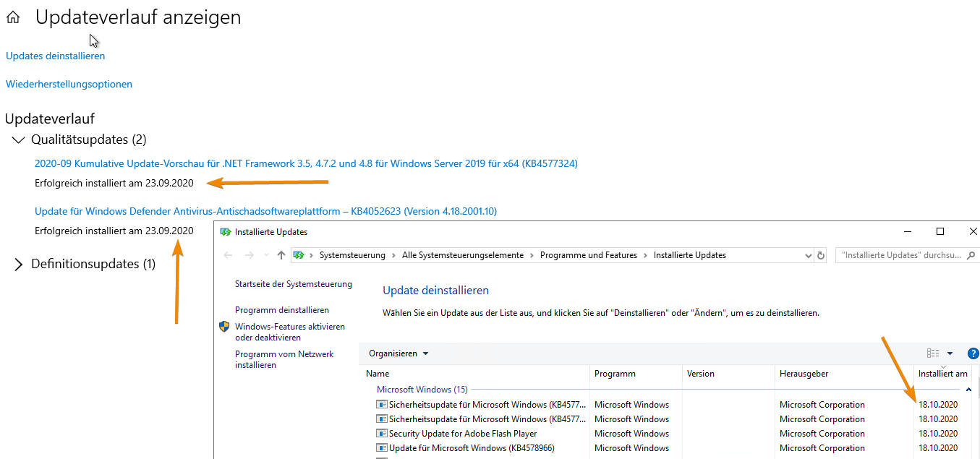Sort by the Programm column header
The height and width of the screenshot is (459, 980).
[x=636, y=374]
